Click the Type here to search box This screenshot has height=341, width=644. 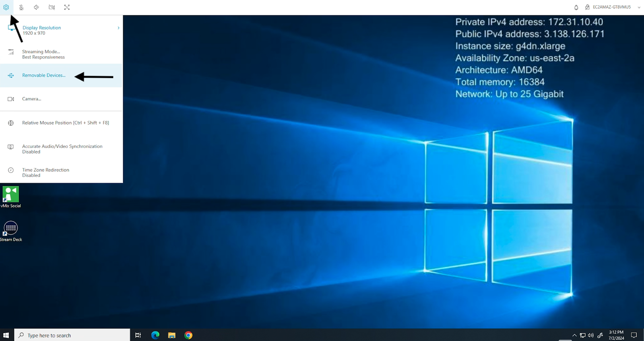click(x=72, y=335)
